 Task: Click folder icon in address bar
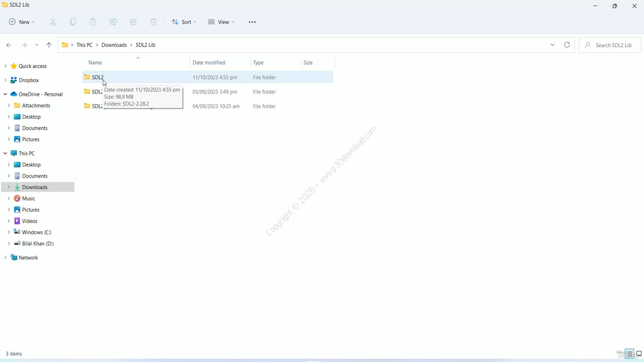65,45
